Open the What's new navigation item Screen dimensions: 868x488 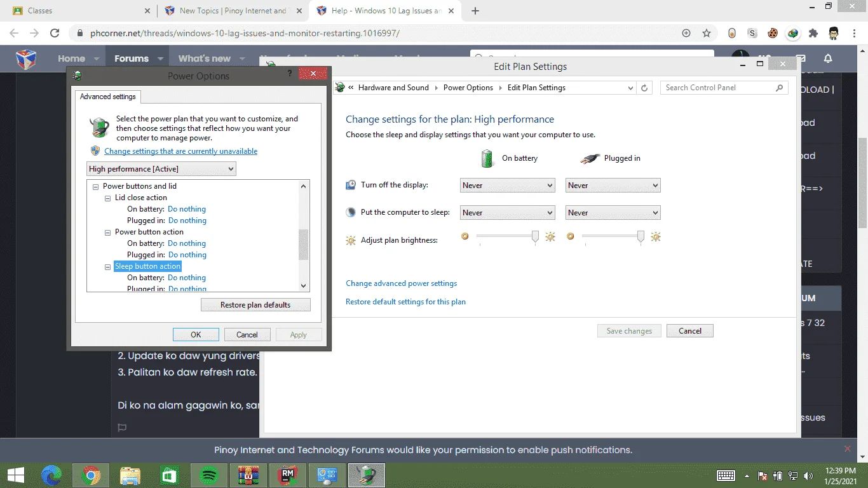(205, 58)
